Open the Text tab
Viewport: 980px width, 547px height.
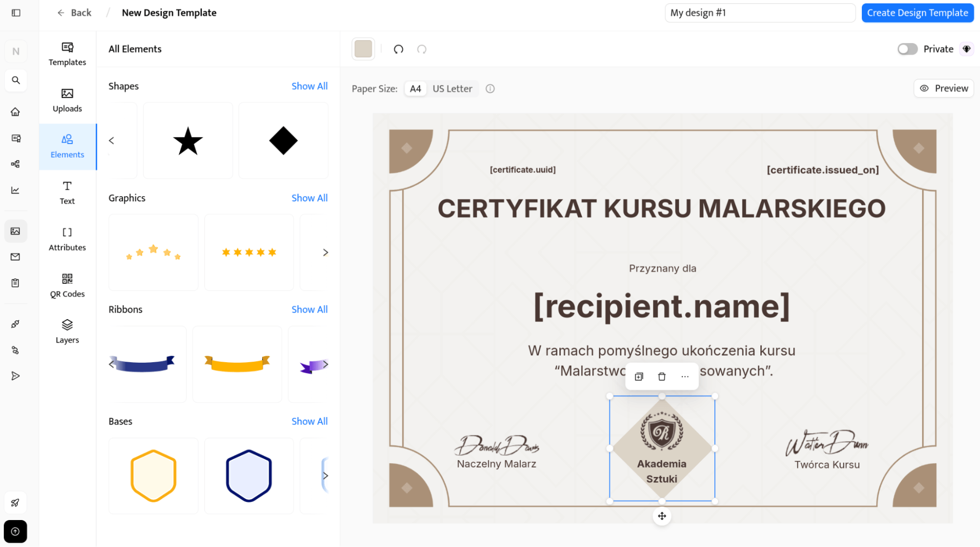[67, 193]
